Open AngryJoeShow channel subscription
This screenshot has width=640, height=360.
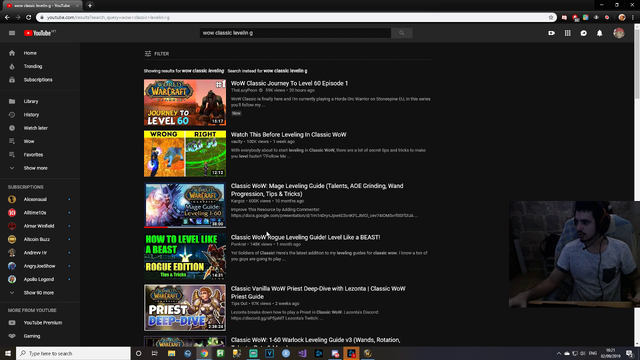[40, 266]
